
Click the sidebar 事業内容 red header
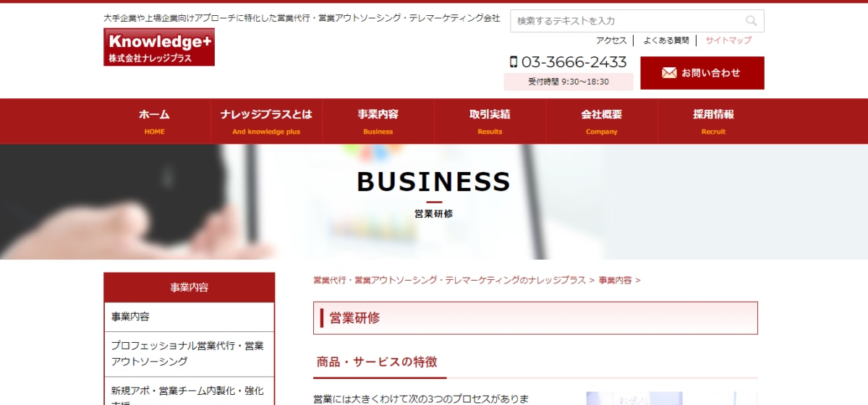click(189, 287)
